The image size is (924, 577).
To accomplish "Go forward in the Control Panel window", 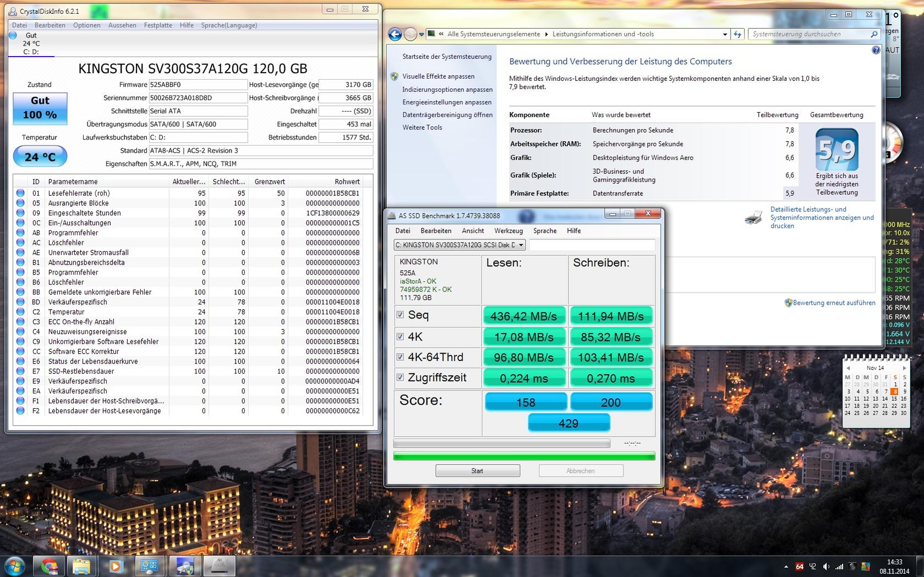I will click(410, 34).
